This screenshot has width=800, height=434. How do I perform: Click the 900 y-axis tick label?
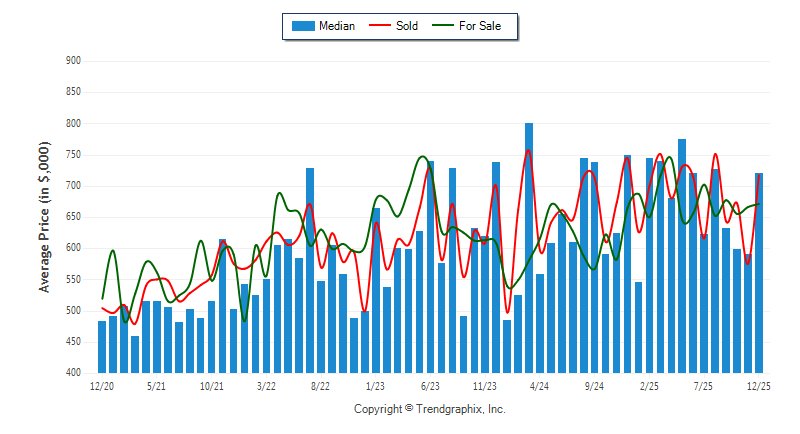[73, 61]
